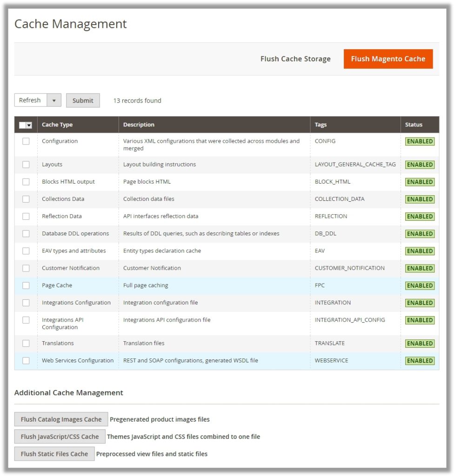Select the Blocks HTML output checkbox
The width and height of the screenshot is (455, 476).
pyautogui.click(x=26, y=182)
